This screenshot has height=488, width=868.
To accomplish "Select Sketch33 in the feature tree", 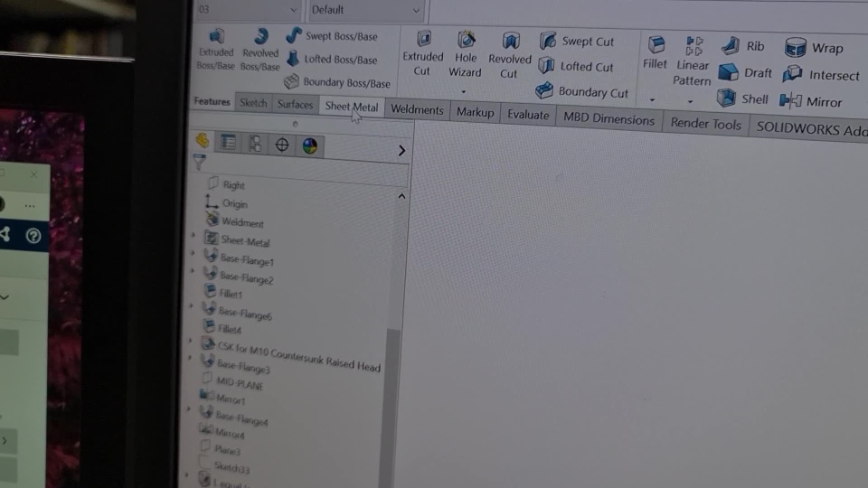I will tap(224, 466).
